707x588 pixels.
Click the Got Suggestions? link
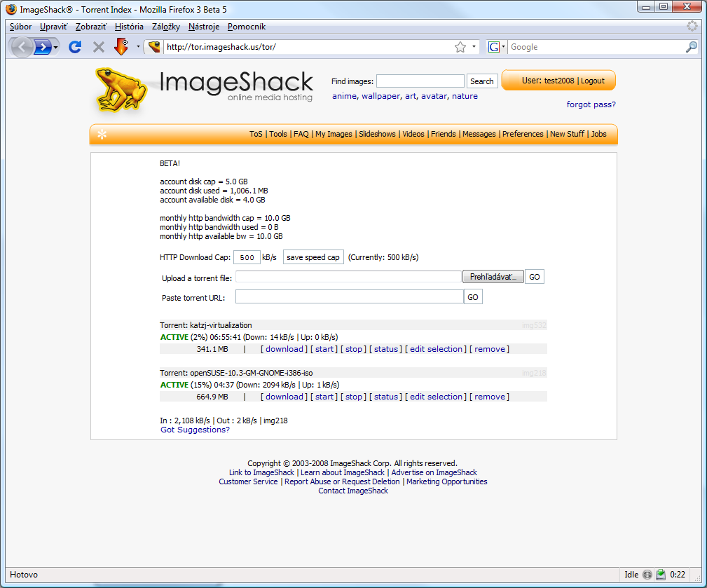[195, 430]
